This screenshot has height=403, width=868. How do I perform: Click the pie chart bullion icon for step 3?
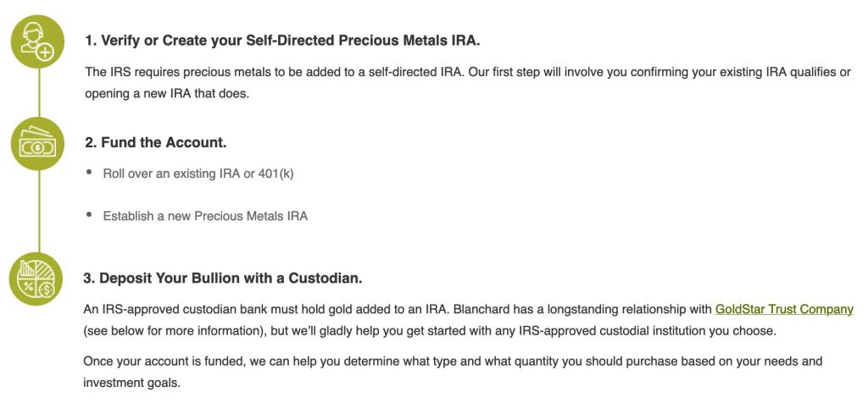click(36, 279)
